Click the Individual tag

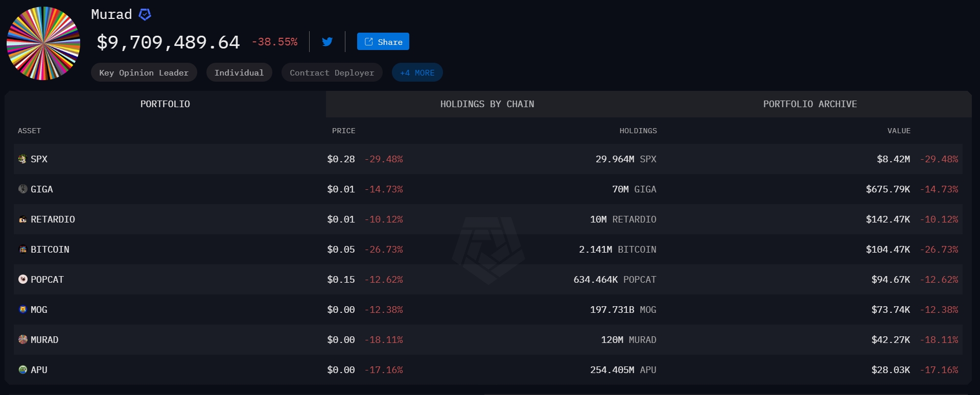point(239,73)
